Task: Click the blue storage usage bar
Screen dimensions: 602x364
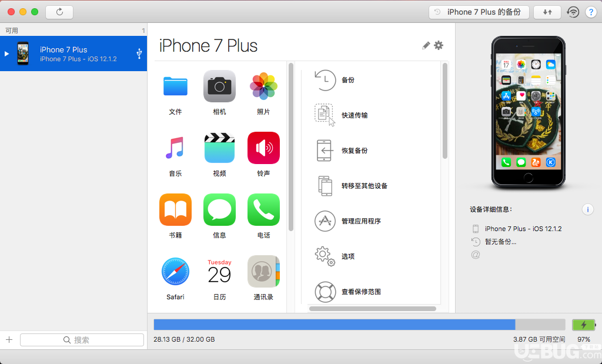Action: pyautogui.click(x=335, y=325)
